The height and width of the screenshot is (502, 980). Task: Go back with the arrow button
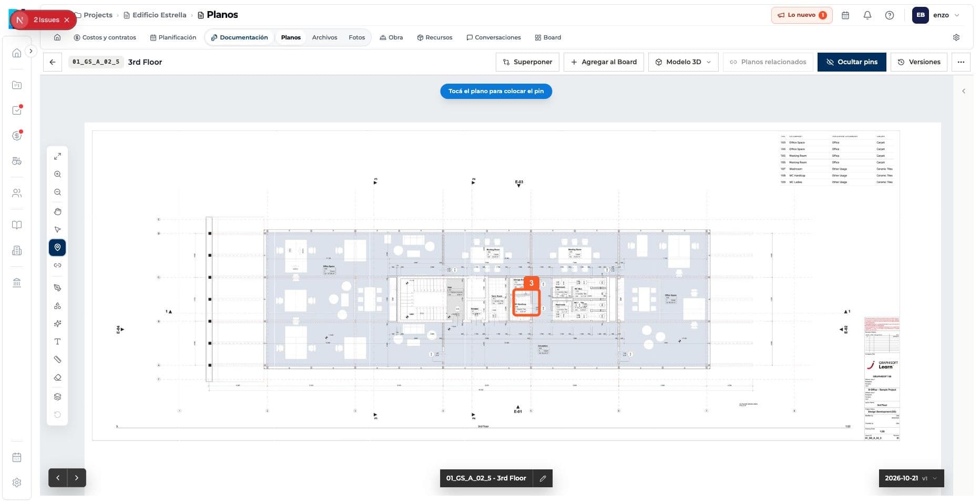click(x=53, y=62)
